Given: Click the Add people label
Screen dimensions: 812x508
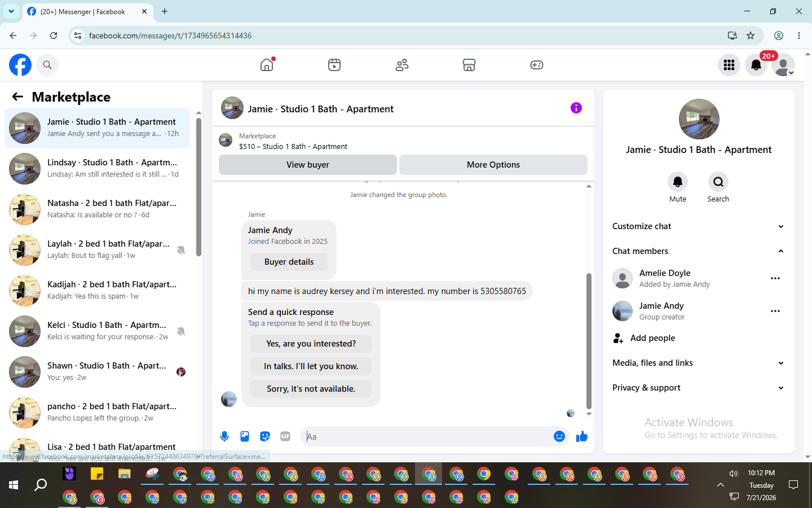Looking at the screenshot, I should pyautogui.click(x=652, y=338).
